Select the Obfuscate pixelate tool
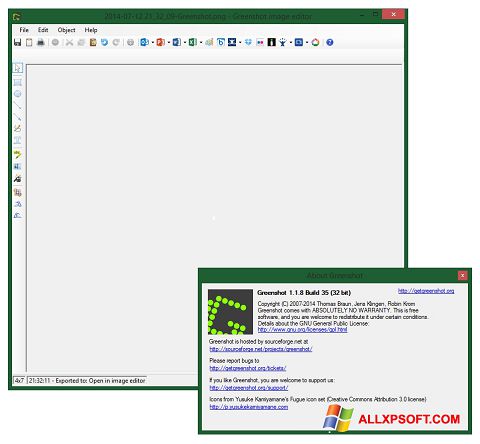Viewport: 480px width, 444px height. pyautogui.click(x=18, y=166)
